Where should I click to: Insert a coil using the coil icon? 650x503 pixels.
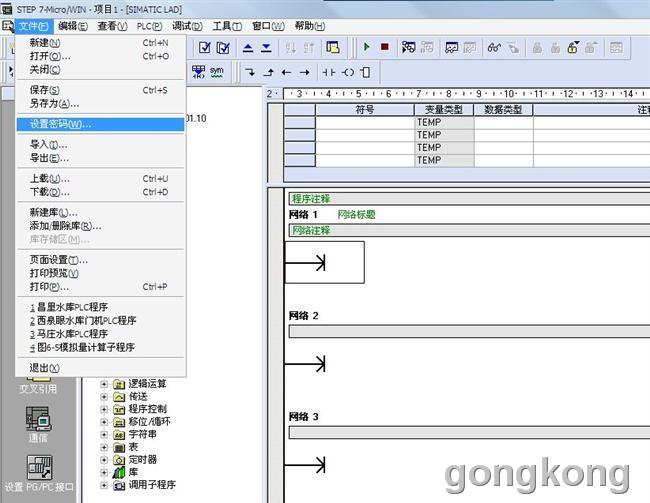(x=347, y=72)
